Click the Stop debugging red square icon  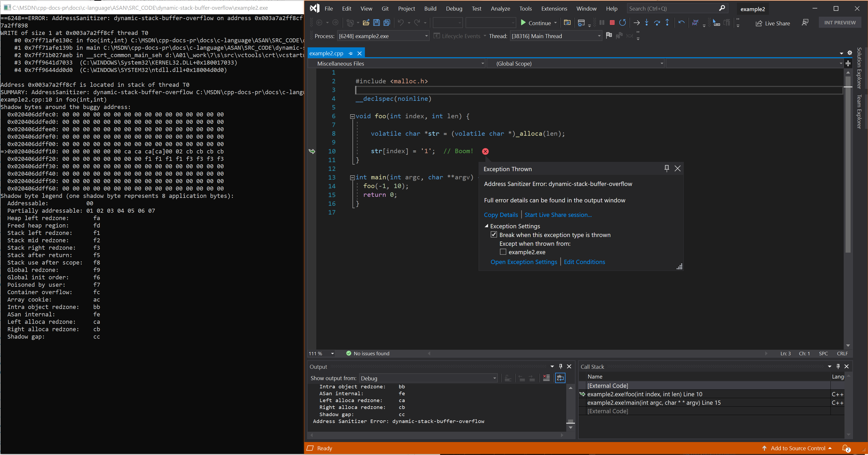pos(612,23)
